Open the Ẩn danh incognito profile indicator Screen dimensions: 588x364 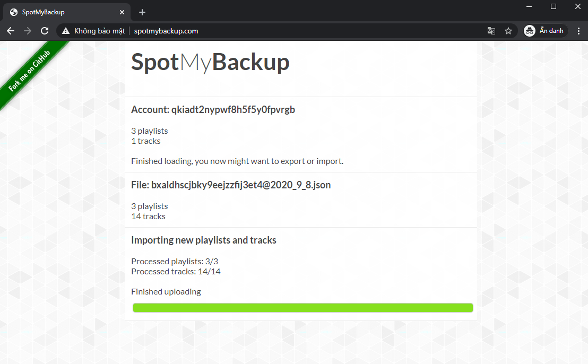point(545,31)
